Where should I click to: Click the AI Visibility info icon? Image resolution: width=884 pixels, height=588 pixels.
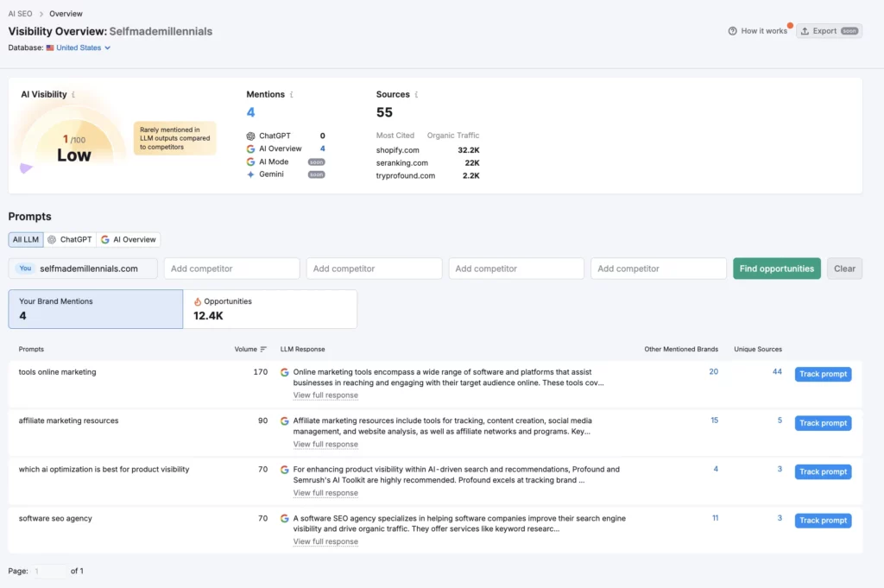pos(73,93)
